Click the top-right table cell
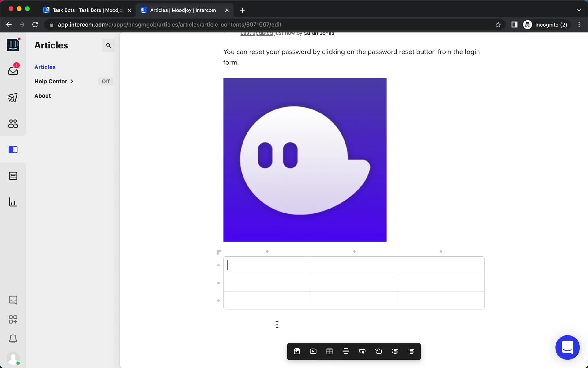This screenshot has height=368, width=588. (x=441, y=265)
